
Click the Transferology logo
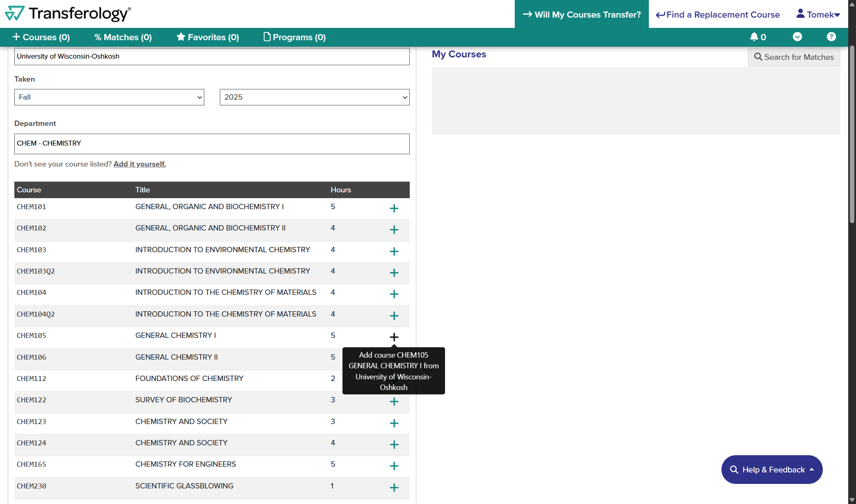(68, 14)
